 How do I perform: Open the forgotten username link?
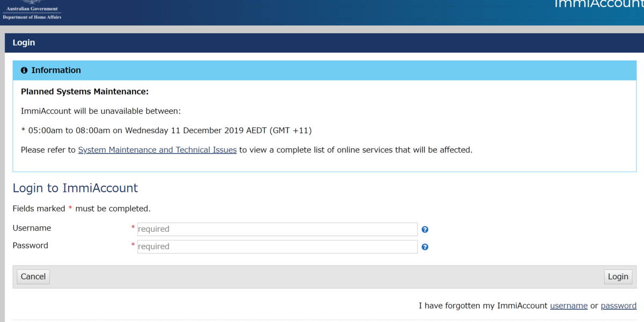569,306
